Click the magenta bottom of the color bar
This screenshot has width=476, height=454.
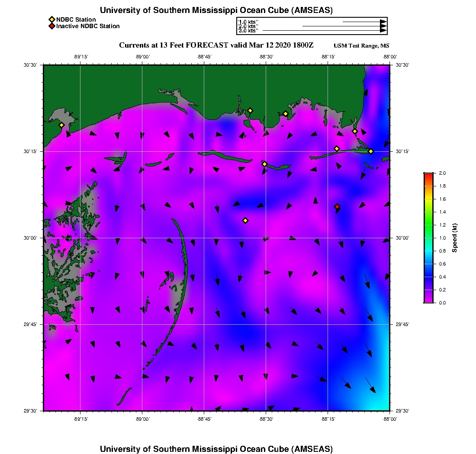[428, 300]
